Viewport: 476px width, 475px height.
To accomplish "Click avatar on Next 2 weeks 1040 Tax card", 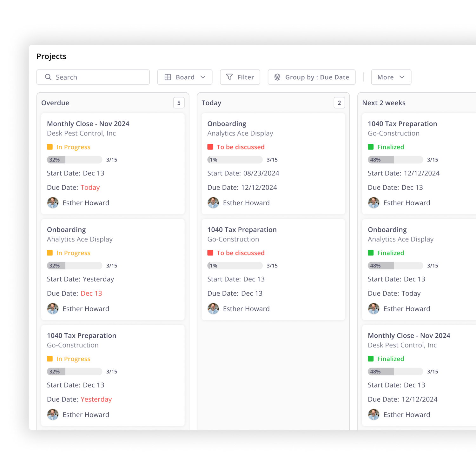I will click(374, 203).
